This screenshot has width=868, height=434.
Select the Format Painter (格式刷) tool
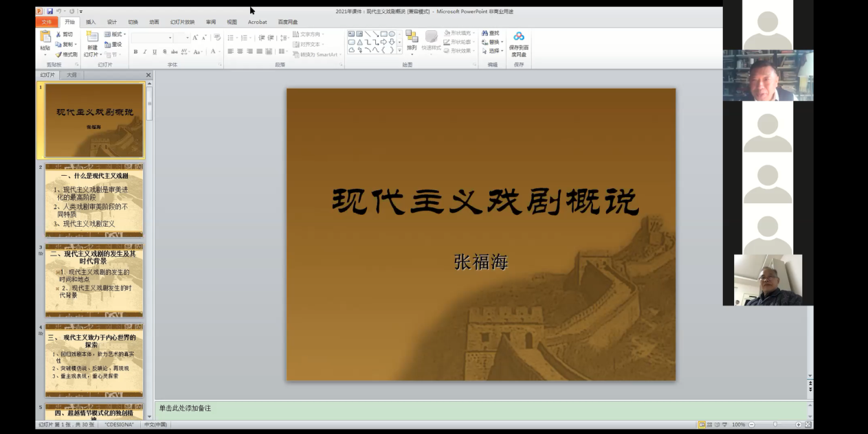click(67, 54)
